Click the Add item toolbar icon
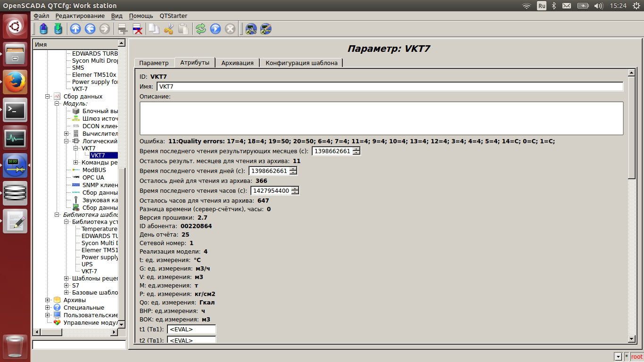644x362 pixels. point(123,29)
